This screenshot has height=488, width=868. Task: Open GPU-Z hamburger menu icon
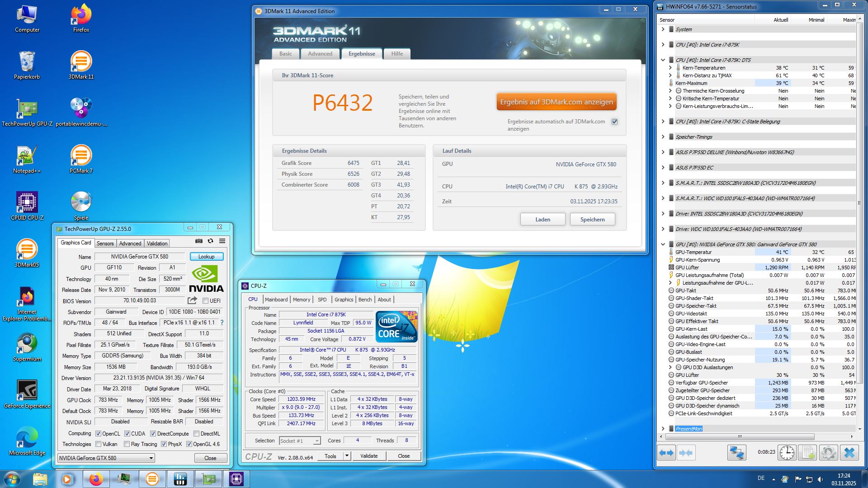[222, 241]
